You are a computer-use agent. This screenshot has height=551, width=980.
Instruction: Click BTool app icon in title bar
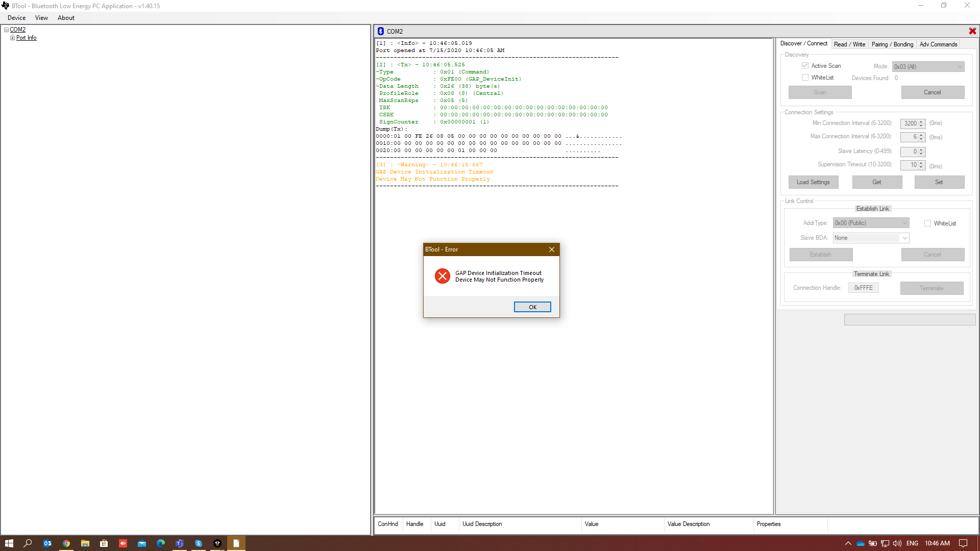coord(6,6)
